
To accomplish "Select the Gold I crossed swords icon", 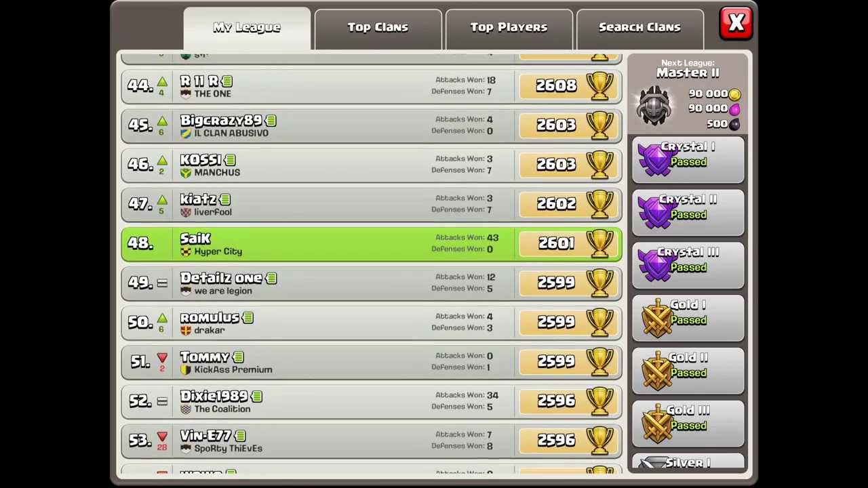I will (655, 319).
